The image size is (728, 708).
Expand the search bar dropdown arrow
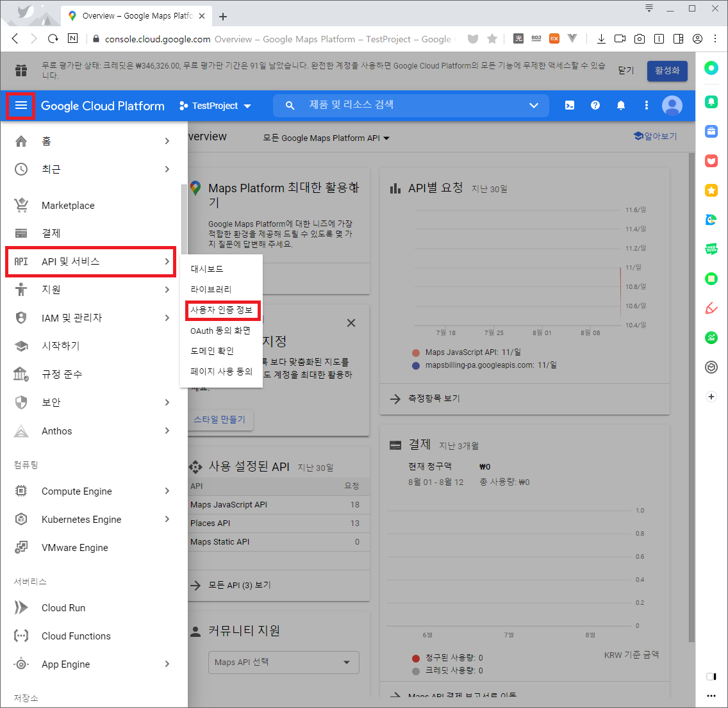(x=534, y=105)
